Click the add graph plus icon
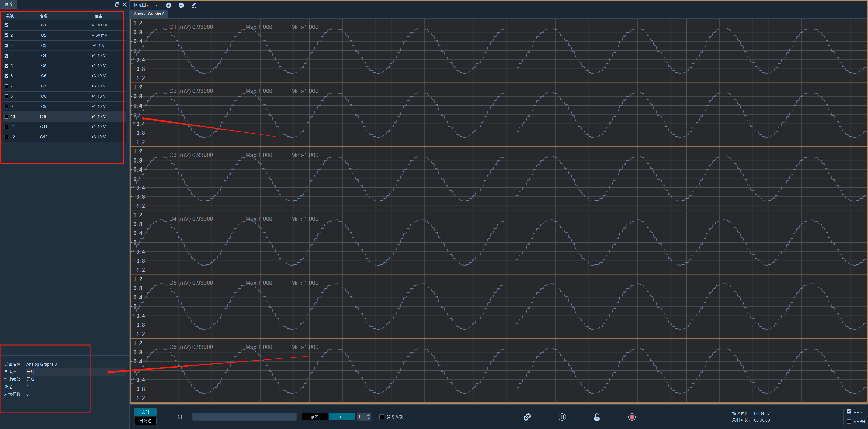The image size is (868, 429). pyautogui.click(x=169, y=5)
